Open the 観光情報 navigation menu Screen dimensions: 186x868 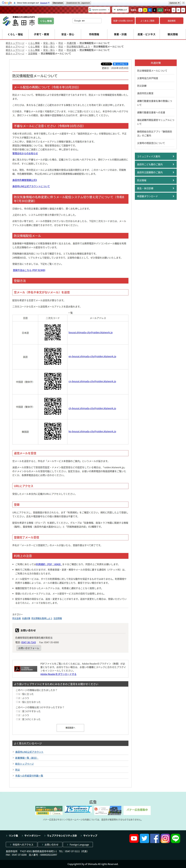point(173,34)
